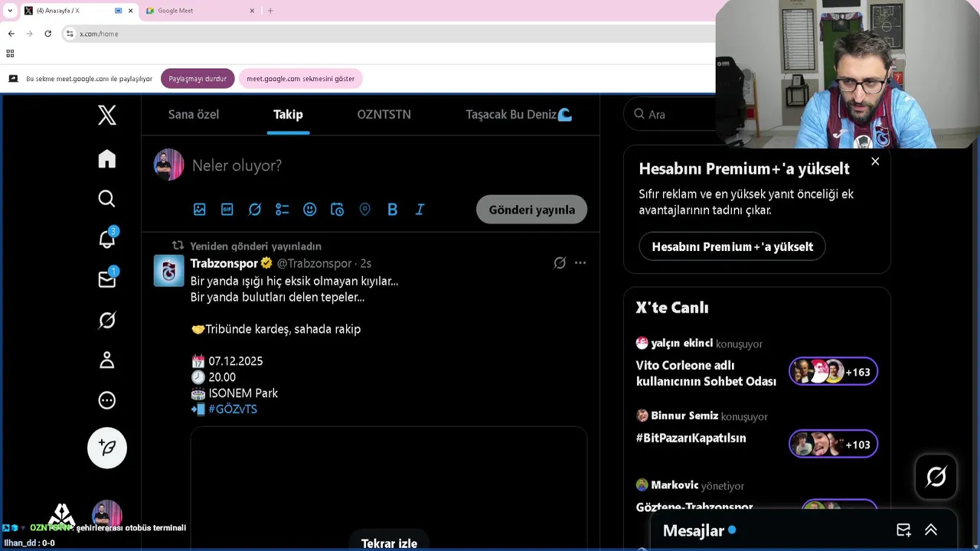Join Vito Corleone Sohbet Odası space
This screenshot has width=980, height=551.
706,373
